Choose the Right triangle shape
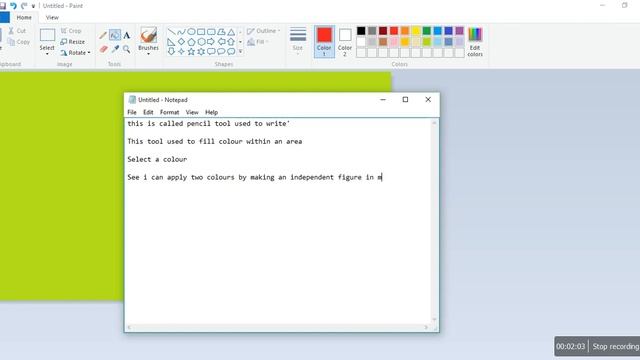The image size is (640, 360). 171,42
